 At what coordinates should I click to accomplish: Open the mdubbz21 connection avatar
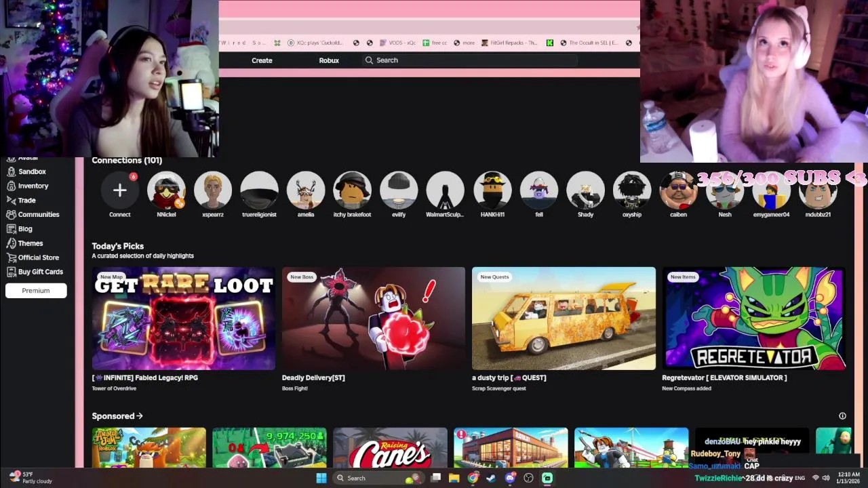click(818, 190)
